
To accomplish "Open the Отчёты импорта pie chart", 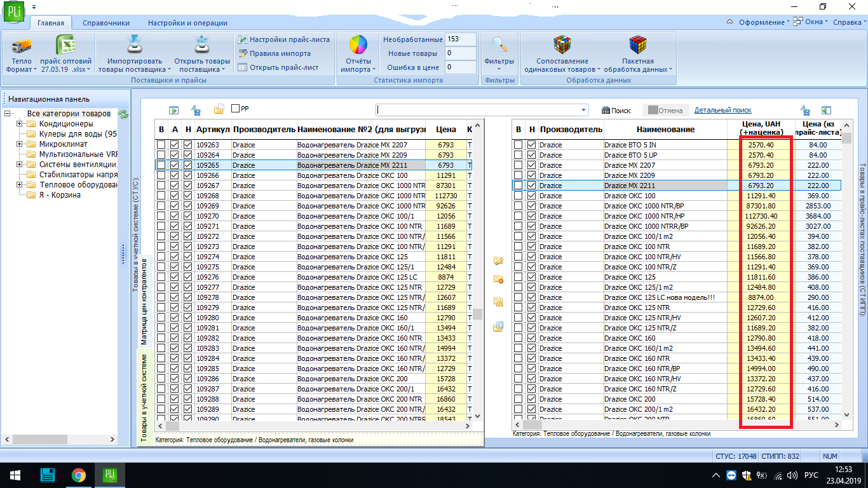I will pyautogui.click(x=358, y=46).
